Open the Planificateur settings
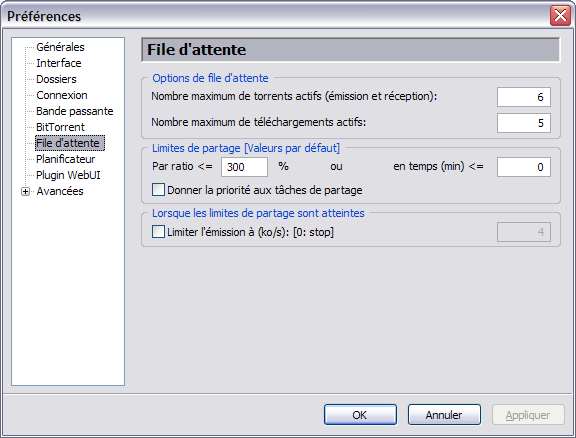 [65, 159]
